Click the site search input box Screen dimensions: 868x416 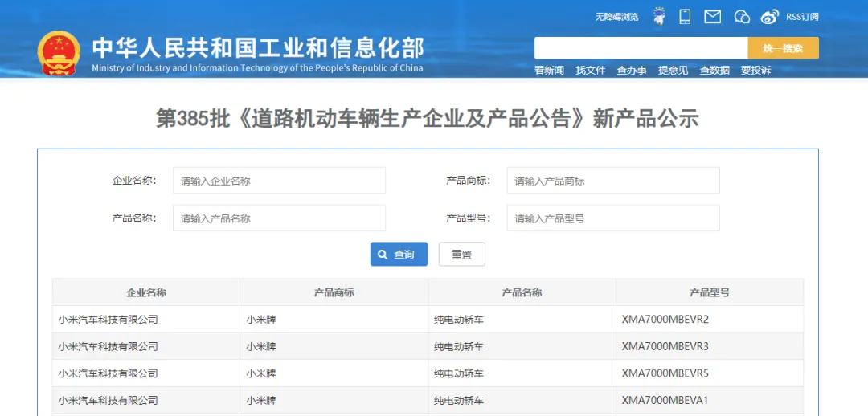pos(641,48)
